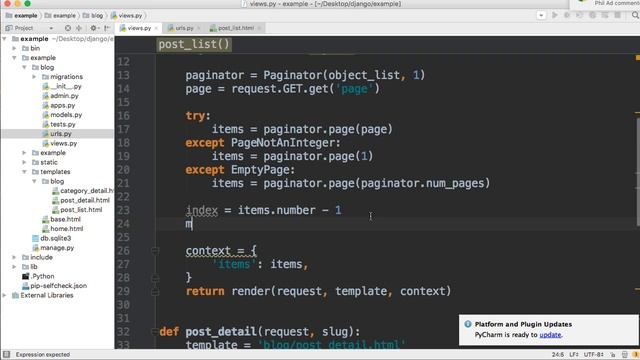Screen dimensions: 640x360
Task: Change UTF-8 file encoding in status bar
Action: (x=594, y=354)
